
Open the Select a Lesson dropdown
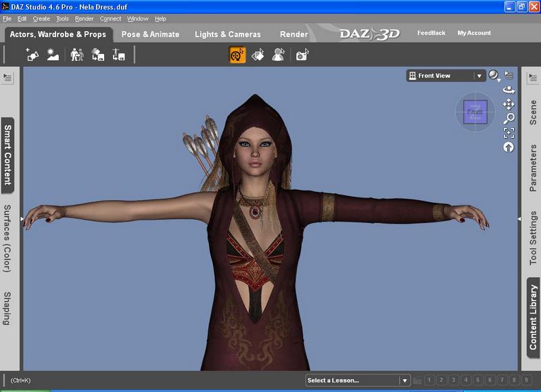click(358, 381)
